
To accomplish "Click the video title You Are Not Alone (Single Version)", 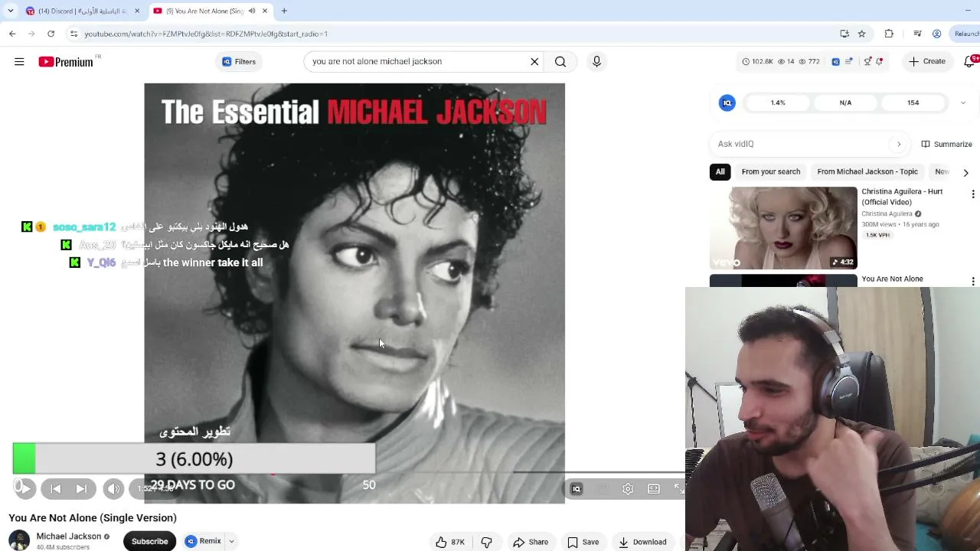I will [93, 518].
